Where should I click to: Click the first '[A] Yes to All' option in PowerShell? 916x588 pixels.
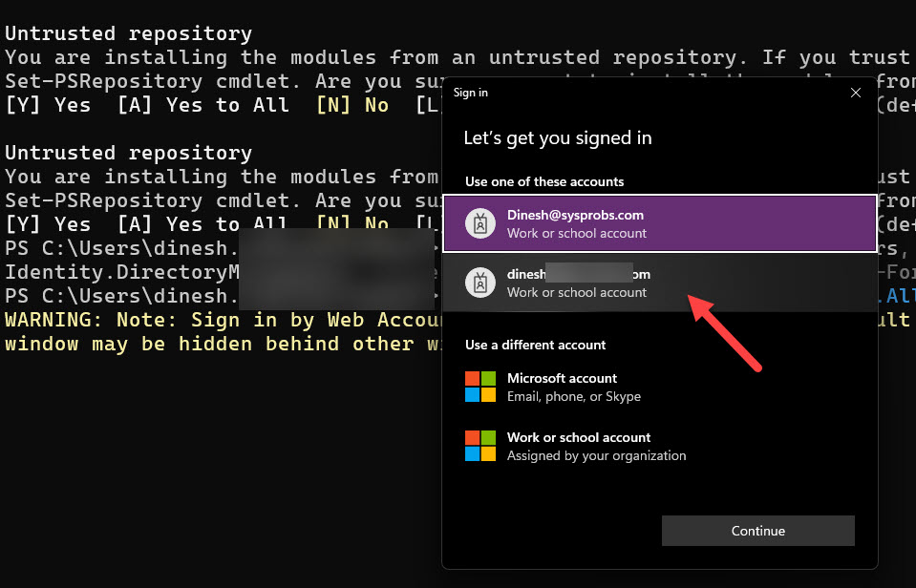203,106
